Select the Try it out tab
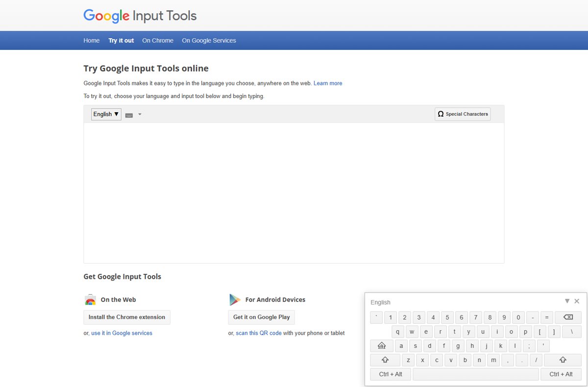 [121, 41]
